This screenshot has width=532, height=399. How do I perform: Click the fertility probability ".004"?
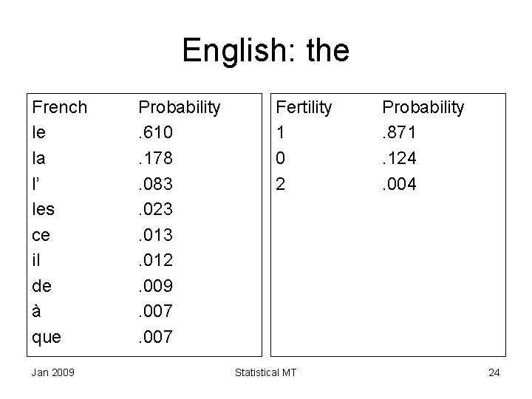click(399, 183)
